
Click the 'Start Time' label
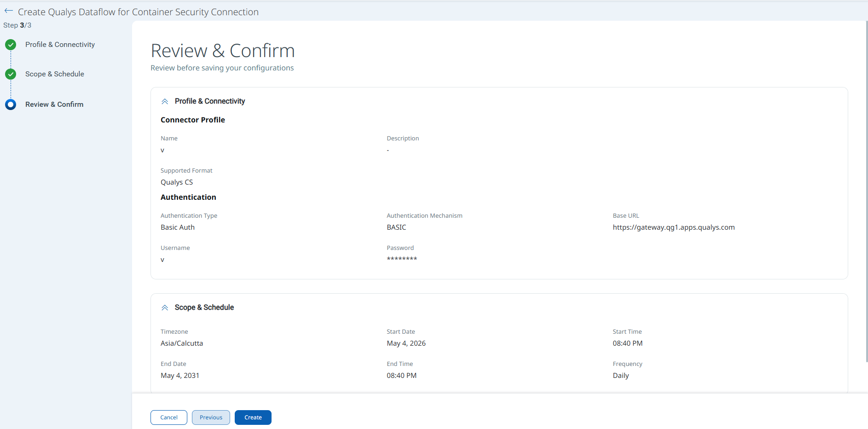[627, 331]
